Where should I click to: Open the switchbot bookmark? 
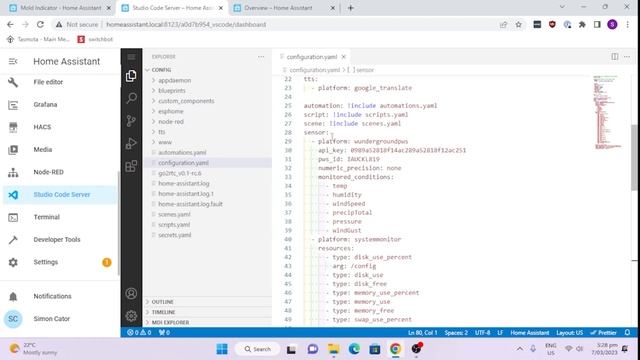[x=95, y=39]
